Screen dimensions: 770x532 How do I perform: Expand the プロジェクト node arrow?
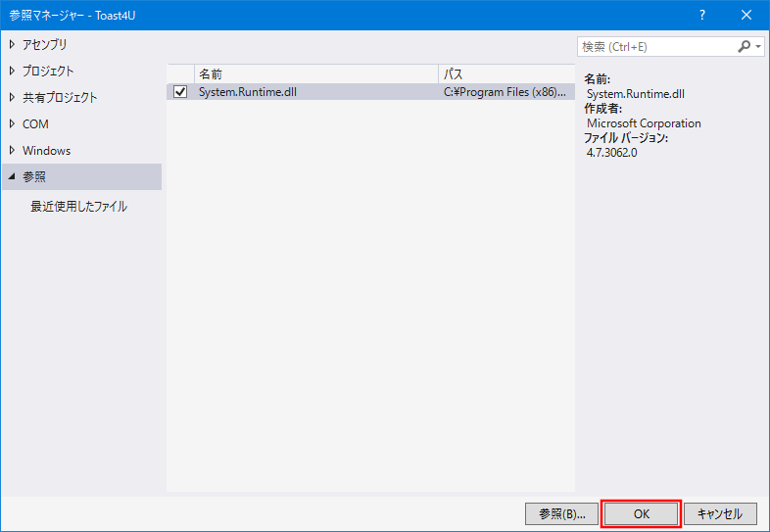pos(12,71)
